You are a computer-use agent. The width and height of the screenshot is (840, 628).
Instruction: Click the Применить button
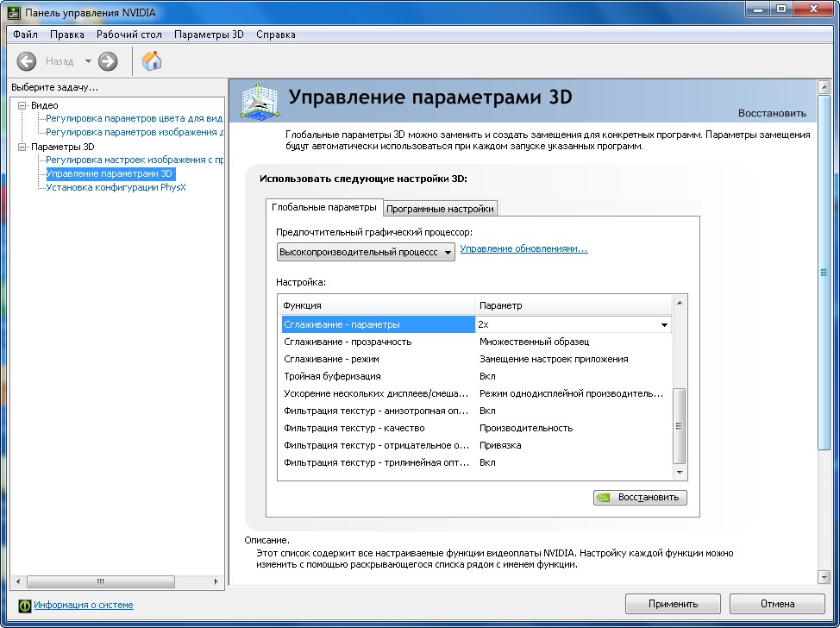[x=673, y=604]
